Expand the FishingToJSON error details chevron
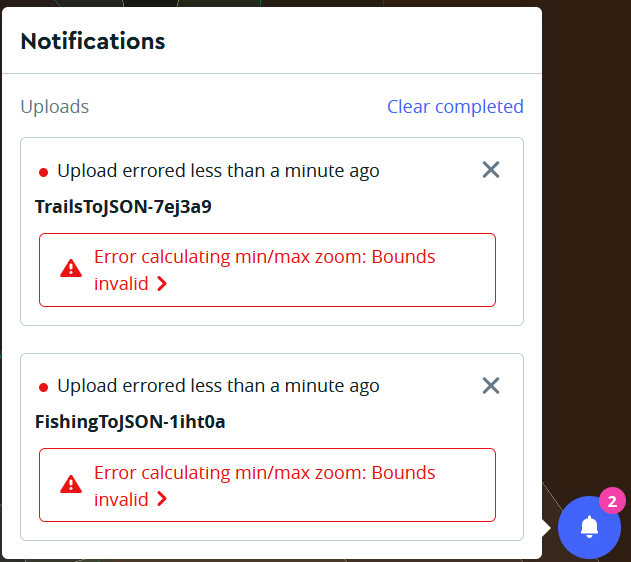Screen dimensions: 631x562 [162, 500]
